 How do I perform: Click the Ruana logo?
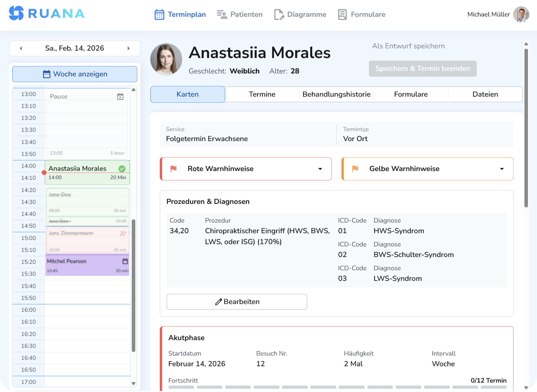point(47,13)
